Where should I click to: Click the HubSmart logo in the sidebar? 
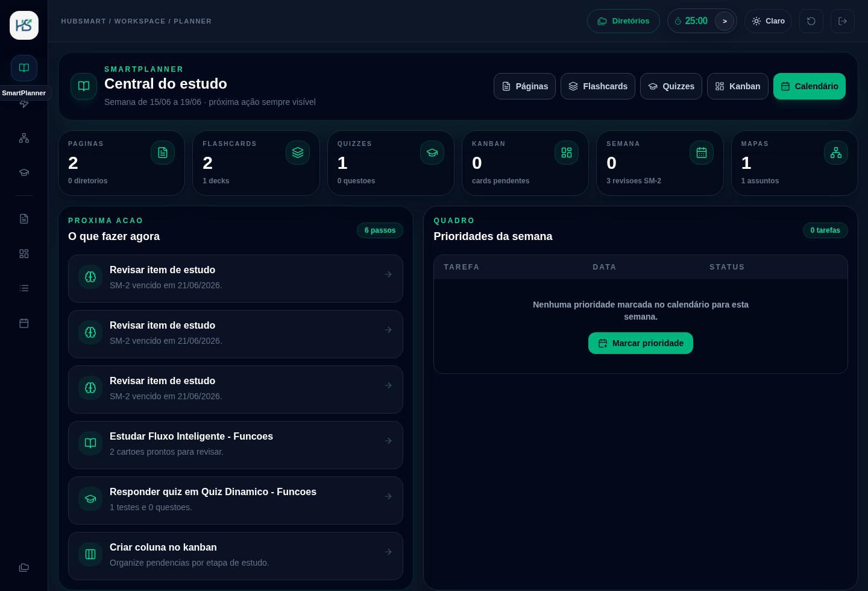(24, 25)
